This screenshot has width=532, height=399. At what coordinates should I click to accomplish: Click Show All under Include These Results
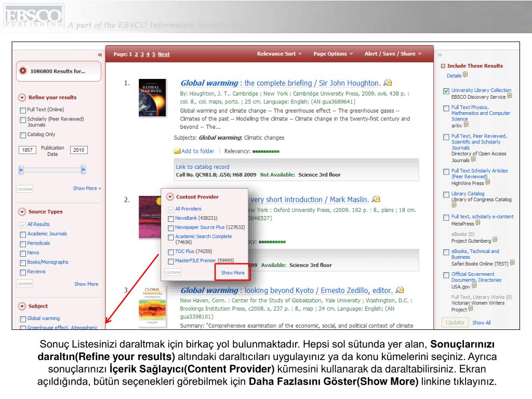pyautogui.click(x=482, y=323)
